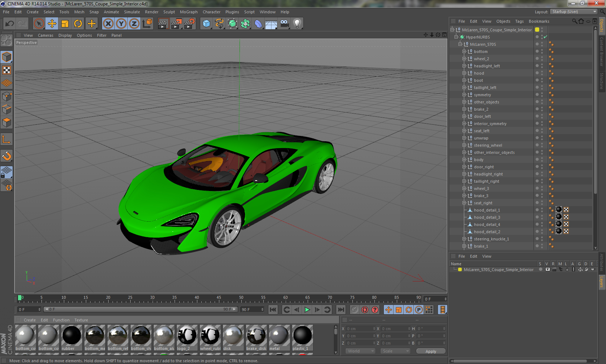Collapse the HyperNURBS node
This screenshot has width=606, height=364.
tap(456, 37)
